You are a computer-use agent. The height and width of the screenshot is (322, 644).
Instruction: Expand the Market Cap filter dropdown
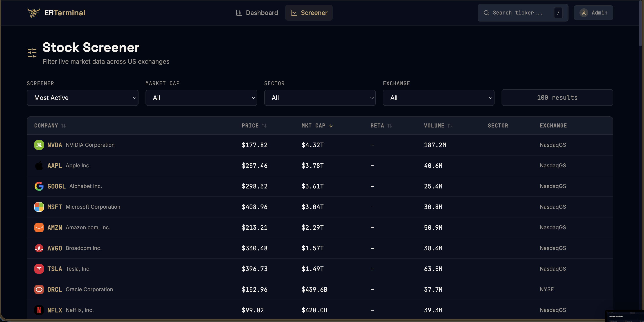click(201, 98)
